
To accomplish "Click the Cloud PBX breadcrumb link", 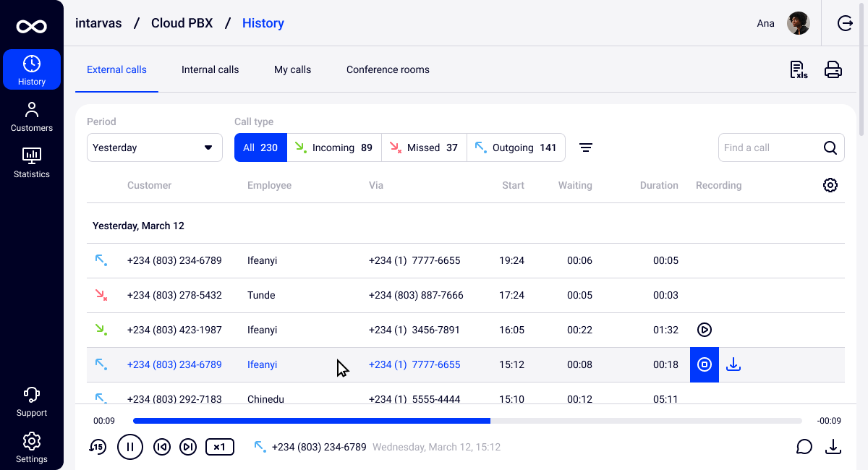I will point(182,23).
